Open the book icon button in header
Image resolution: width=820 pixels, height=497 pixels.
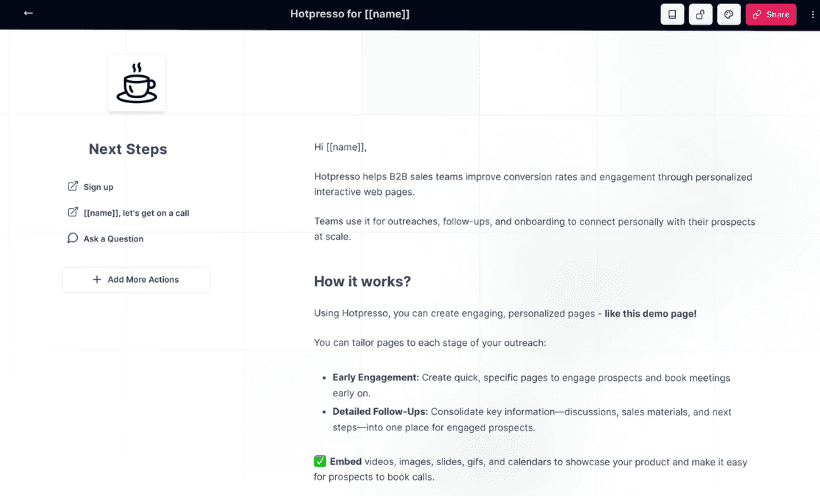(x=672, y=14)
